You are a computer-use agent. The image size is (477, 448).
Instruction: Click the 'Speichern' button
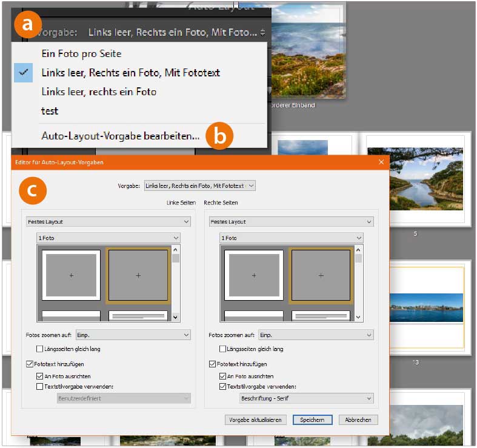pyautogui.click(x=312, y=420)
